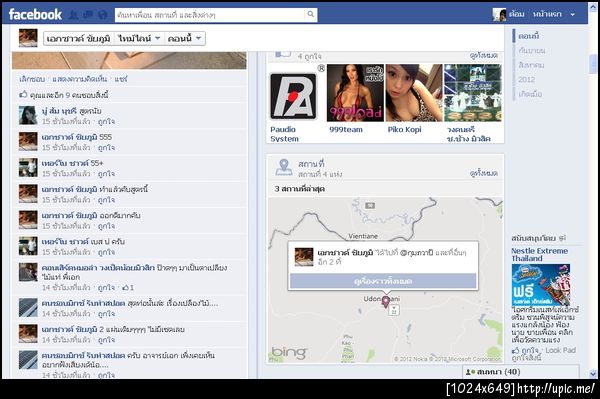Click the likes section icon
Screen dimensions: 600x399
[283, 54]
